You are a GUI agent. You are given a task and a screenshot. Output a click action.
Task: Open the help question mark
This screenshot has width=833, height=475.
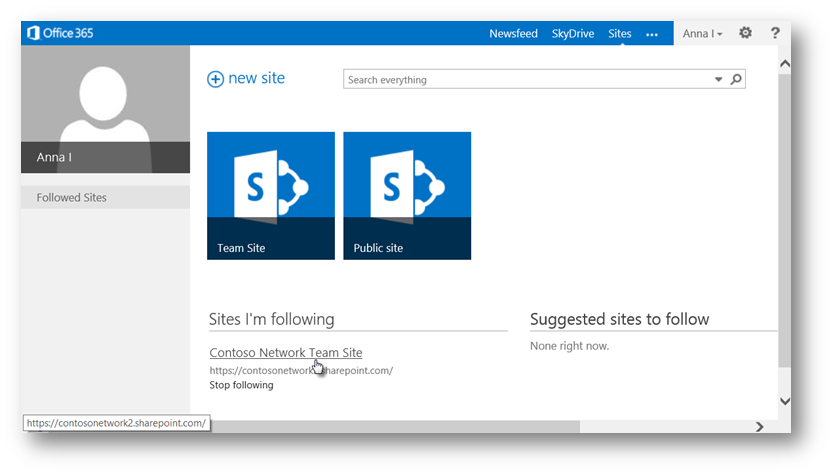click(x=775, y=33)
